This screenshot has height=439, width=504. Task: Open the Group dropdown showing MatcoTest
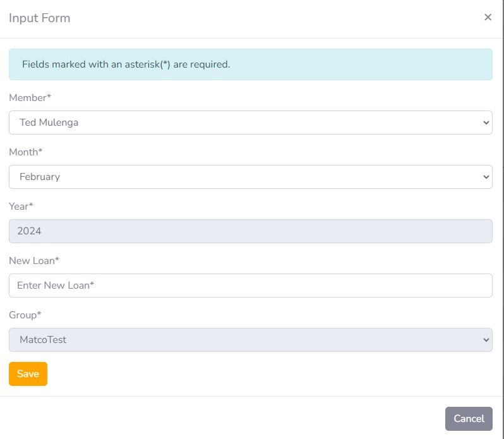point(250,340)
